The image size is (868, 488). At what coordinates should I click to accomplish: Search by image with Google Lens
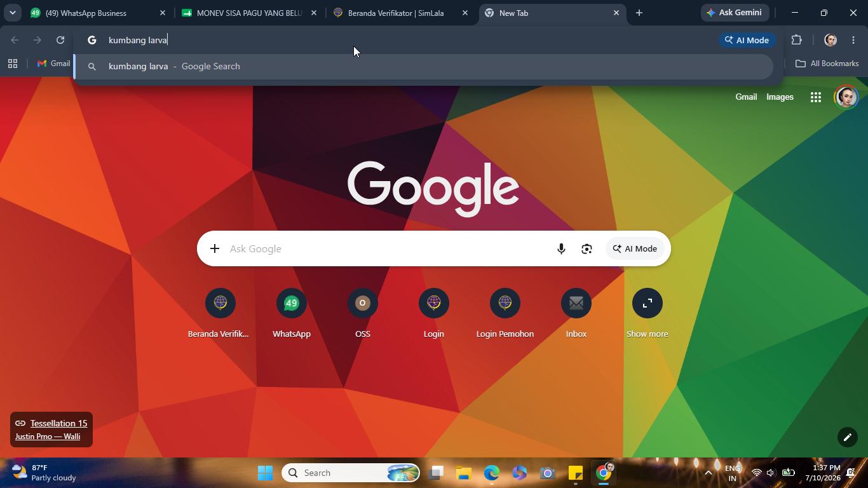click(587, 248)
